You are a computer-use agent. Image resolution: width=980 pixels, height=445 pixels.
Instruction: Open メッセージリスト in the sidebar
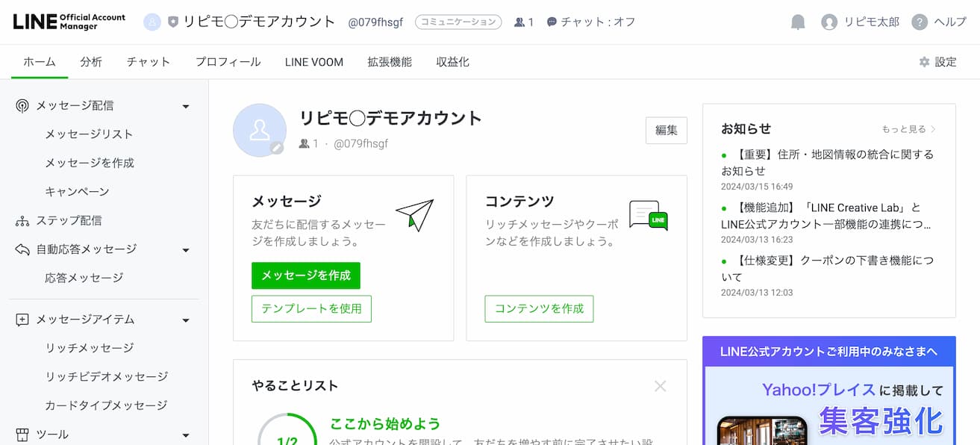pyautogui.click(x=89, y=134)
